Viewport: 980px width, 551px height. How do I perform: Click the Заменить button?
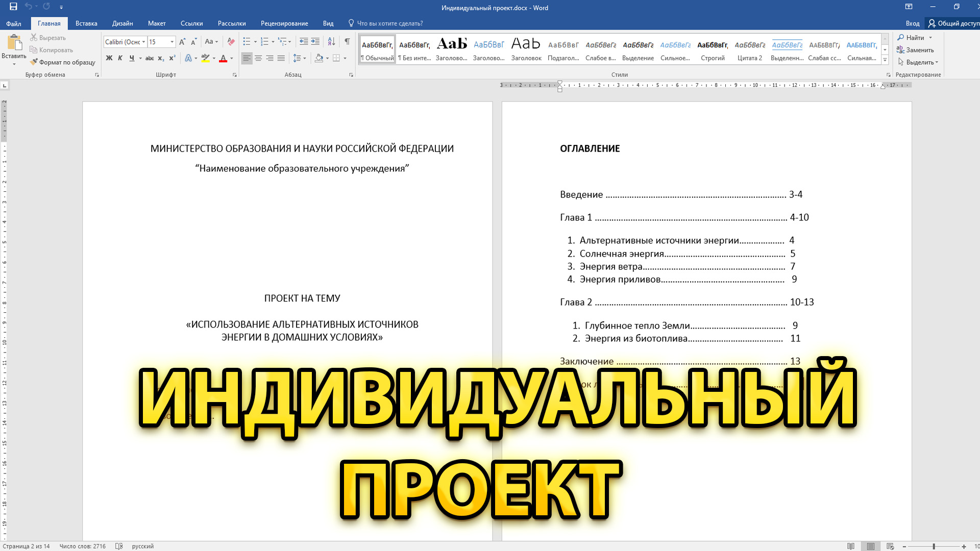[x=918, y=49]
